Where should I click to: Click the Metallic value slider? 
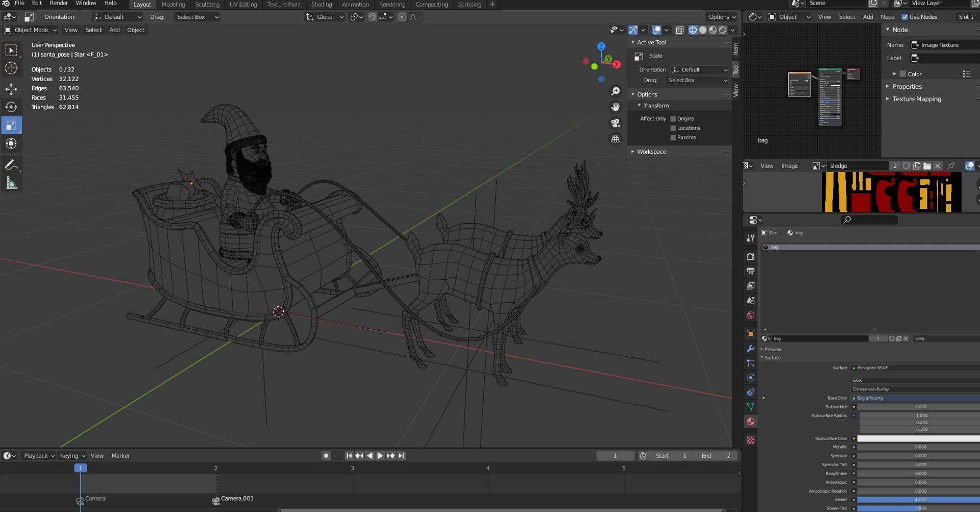coord(918,447)
